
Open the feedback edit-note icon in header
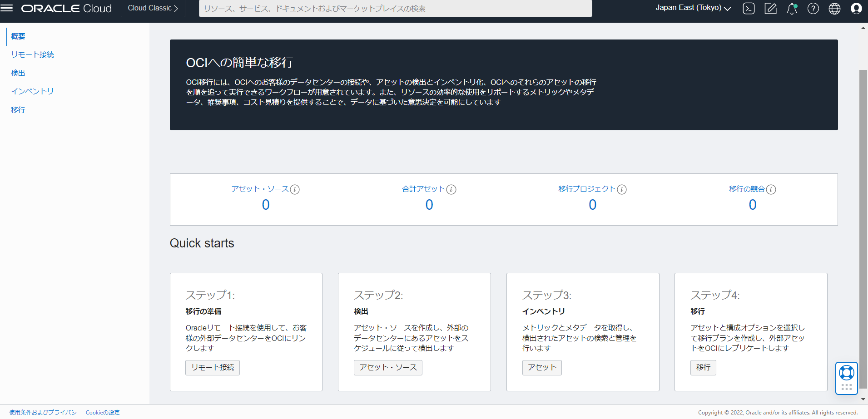pyautogui.click(x=770, y=9)
